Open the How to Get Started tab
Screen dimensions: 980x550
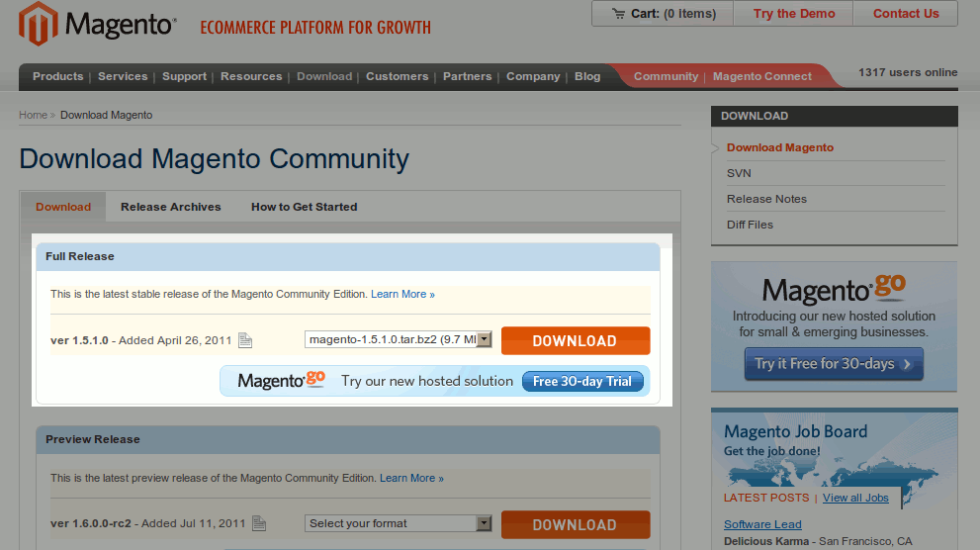click(304, 207)
